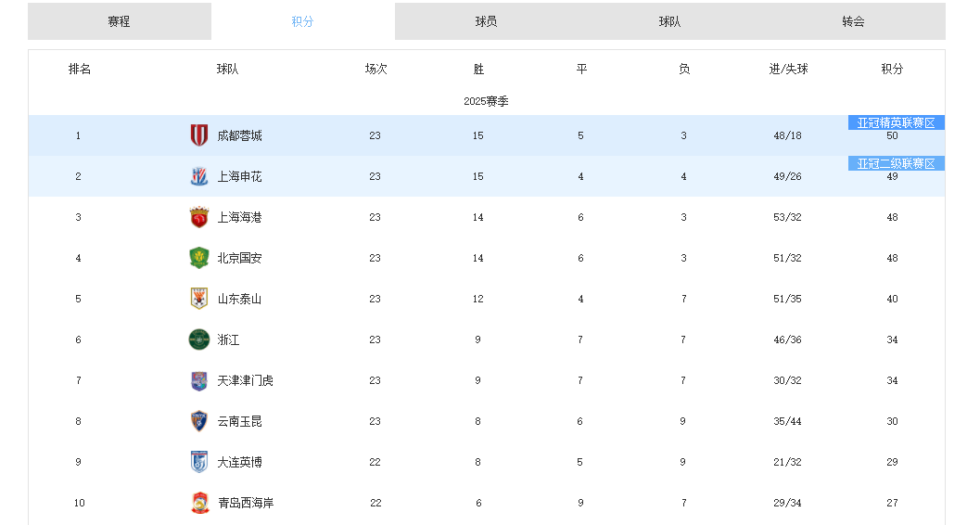Open the Tianjin Jinmen Tiger (天津津门虎) crest

click(199, 380)
